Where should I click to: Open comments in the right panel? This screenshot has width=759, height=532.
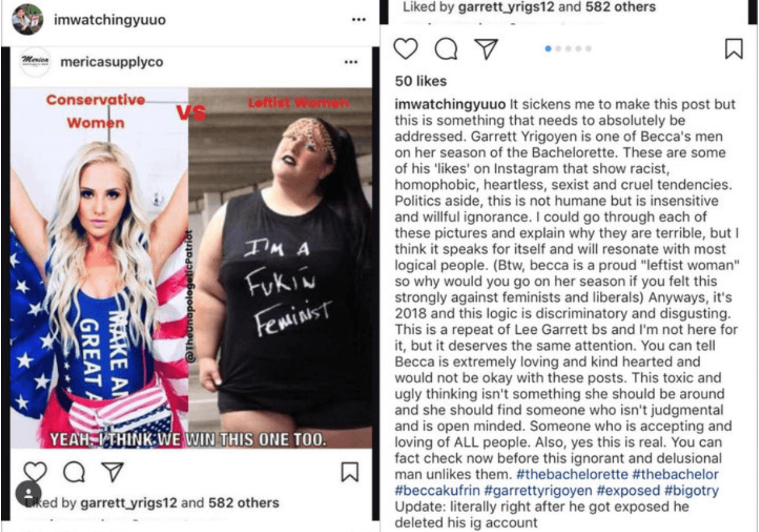pyautogui.click(x=446, y=49)
